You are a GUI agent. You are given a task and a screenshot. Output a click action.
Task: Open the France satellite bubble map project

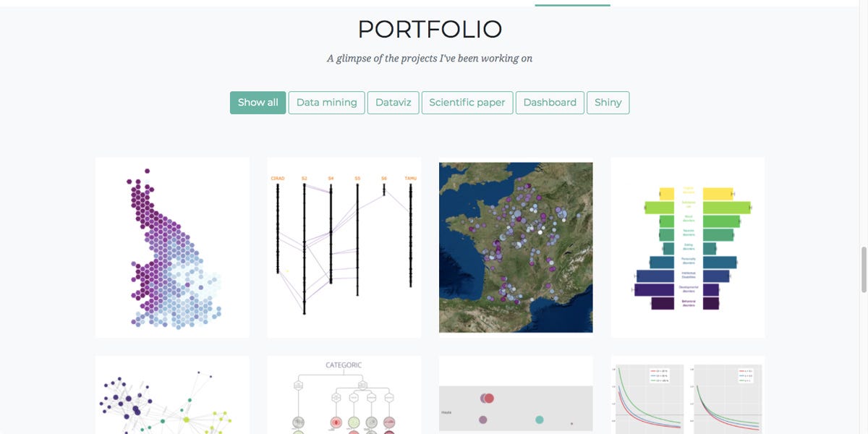tap(515, 249)
